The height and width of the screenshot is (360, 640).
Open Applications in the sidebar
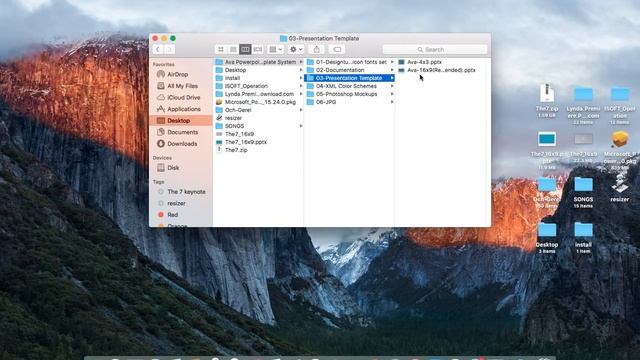pos(183,109)
